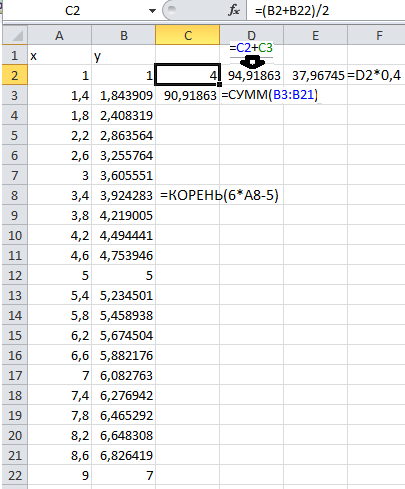Click the fill handle of cell C2
Screen dimensions: 405x489
click(x=219, y=84)
